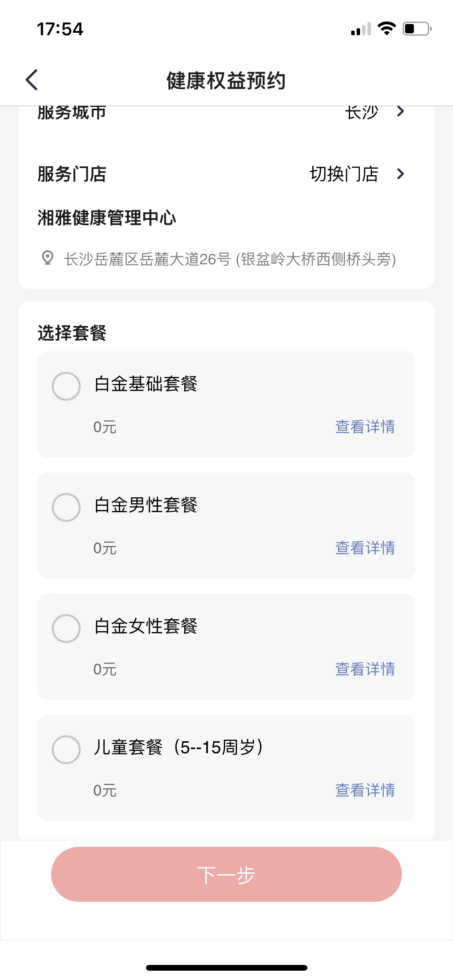Image resolution: width=453 pixels, height=980 pixels.
Task: Select the 白金女性套餐 radio button
Action: [x=66, y=629]
